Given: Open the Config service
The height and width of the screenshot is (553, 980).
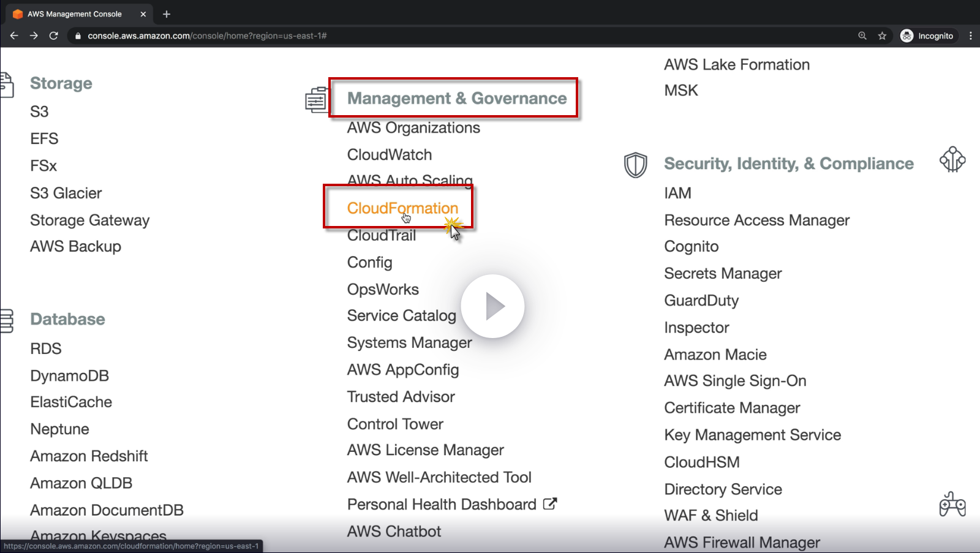Looking at the screenshot, I should (x=370, y=262).
